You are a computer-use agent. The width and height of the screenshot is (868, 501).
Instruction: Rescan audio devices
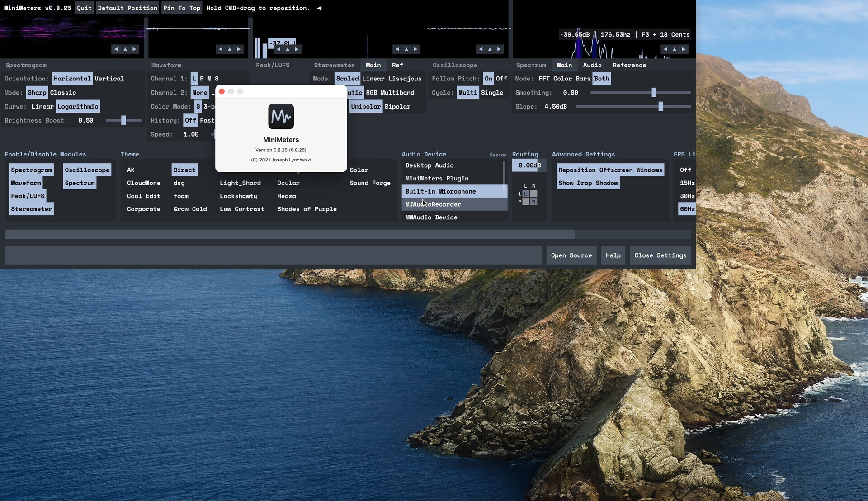498,155
